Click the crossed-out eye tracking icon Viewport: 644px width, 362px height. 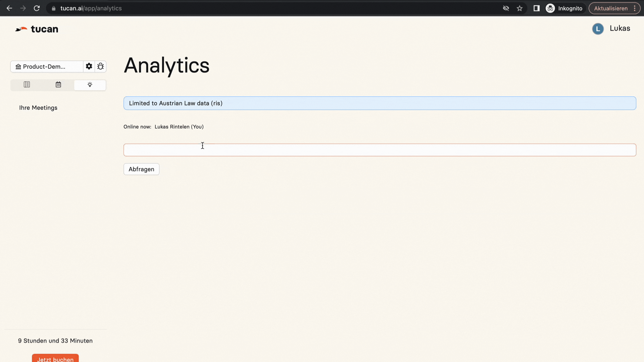[x=506, y=8]
